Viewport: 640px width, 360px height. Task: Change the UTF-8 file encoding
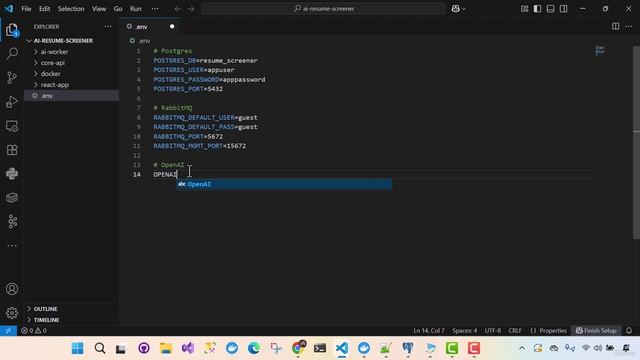(x=493, y=331)
